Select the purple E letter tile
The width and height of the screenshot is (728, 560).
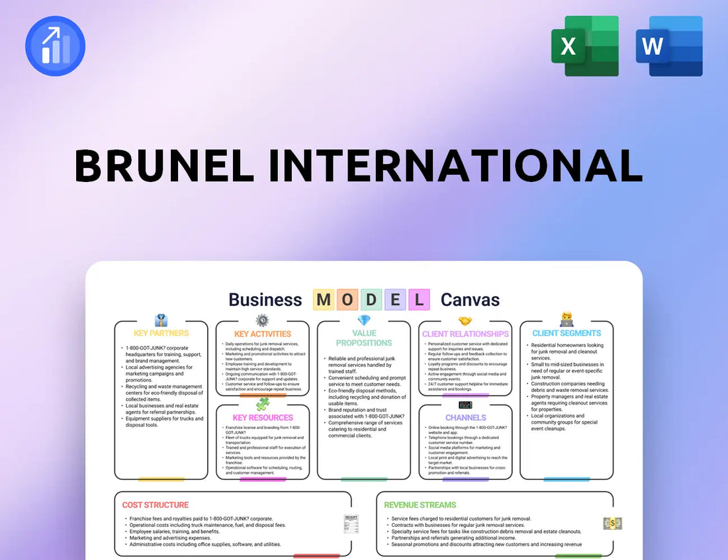[x=395, y=299]
